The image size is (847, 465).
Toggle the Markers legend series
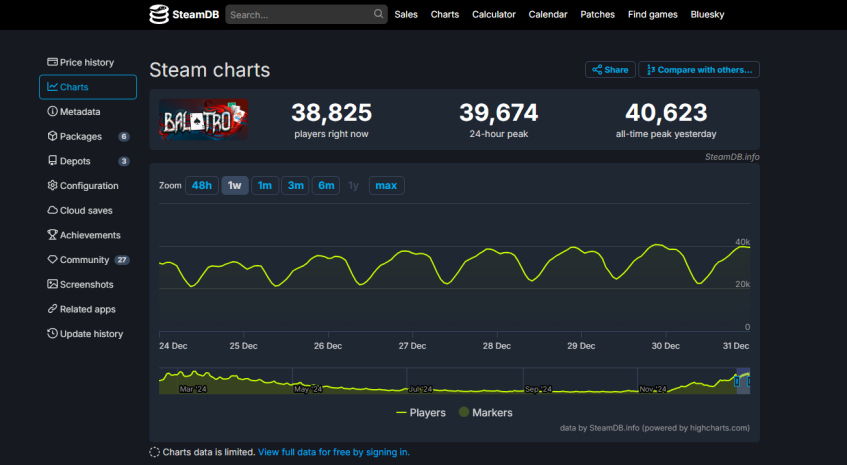coord(486,413)
